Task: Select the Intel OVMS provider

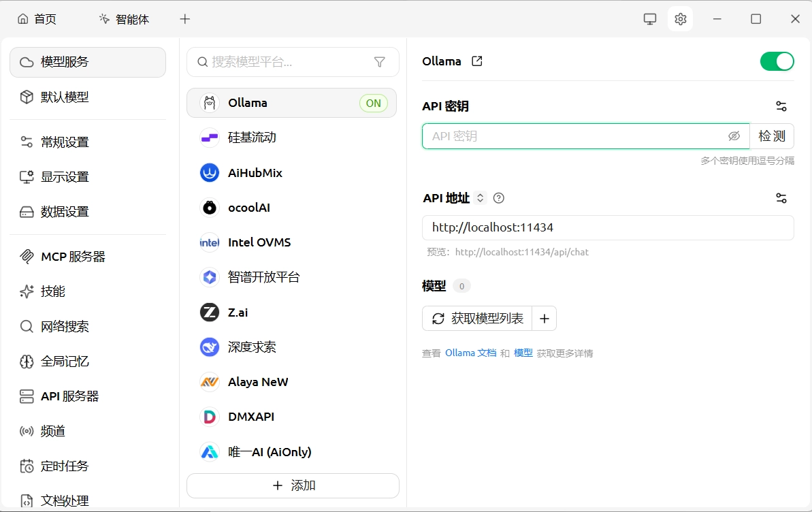Action: point(291,242)
